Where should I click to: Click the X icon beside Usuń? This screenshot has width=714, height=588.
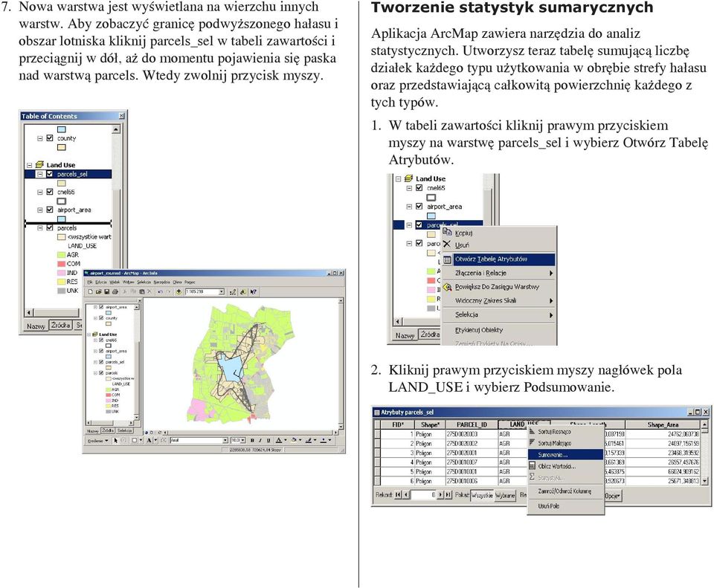447,245
